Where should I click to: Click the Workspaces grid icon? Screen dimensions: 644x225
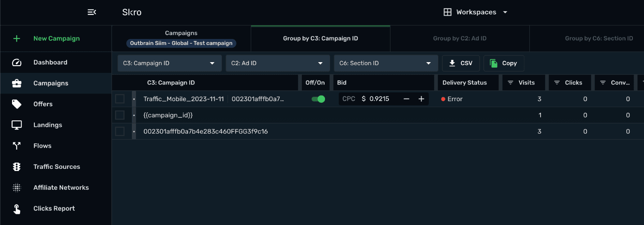(x=447, y=12)
